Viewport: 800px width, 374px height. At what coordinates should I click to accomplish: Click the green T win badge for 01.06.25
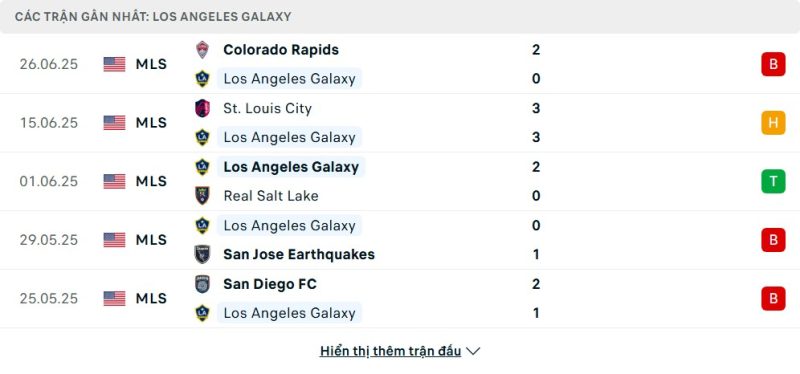[773, 181]
